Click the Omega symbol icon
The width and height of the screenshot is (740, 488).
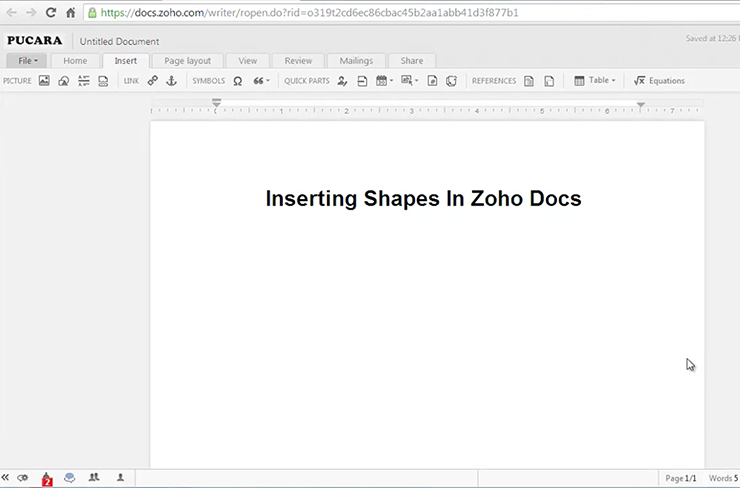[x=238, y=81]
